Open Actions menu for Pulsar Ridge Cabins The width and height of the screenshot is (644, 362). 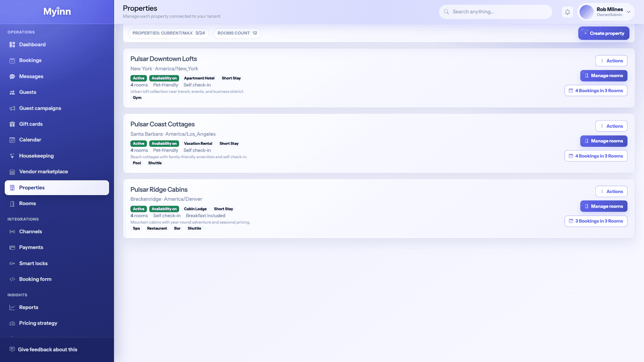pyautogui.click(x=611, y=191)
